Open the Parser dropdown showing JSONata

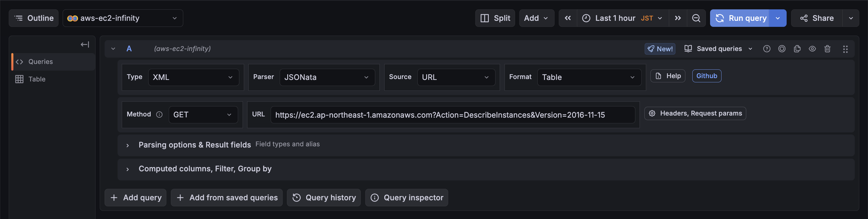327,77
